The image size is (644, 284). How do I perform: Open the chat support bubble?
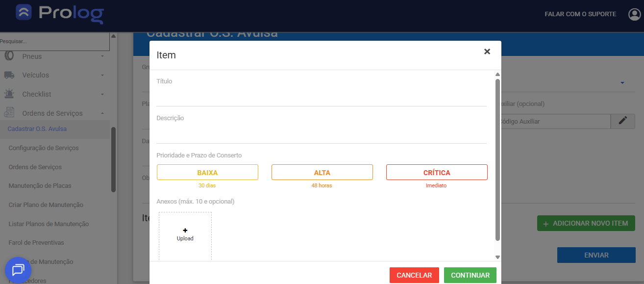(x=18, y=270)
